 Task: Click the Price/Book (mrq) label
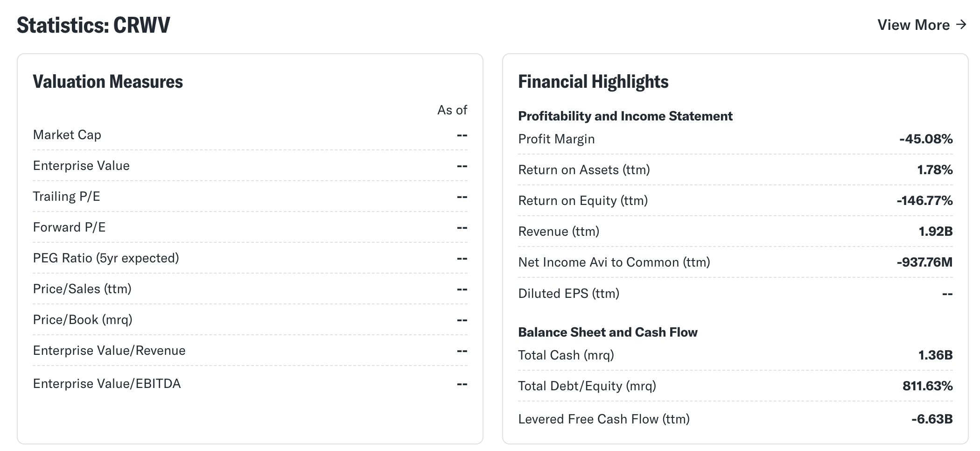[x=83, y=320]
